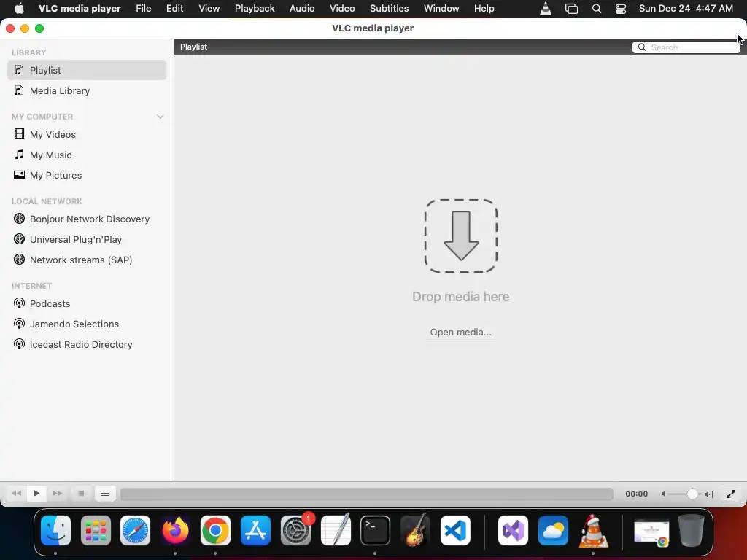Open the Help menu
The image size is (747, 560).
(484, 9)
